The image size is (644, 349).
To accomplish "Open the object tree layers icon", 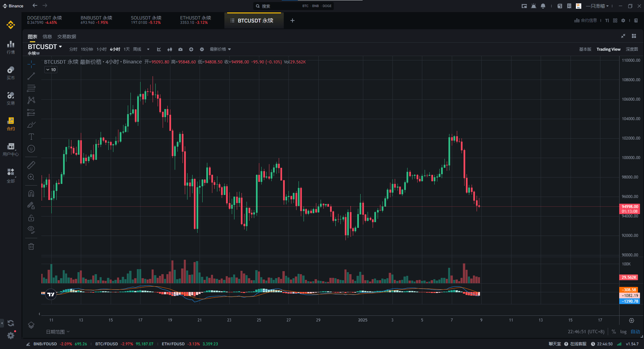I will (x=31, y=325).
